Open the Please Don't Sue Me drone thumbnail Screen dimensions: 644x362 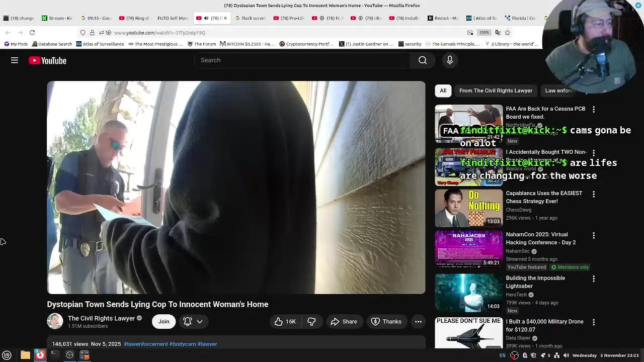468,332
